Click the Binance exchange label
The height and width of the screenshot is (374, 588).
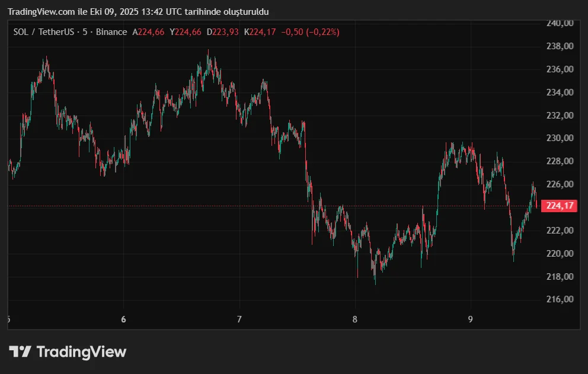(110, 32)
